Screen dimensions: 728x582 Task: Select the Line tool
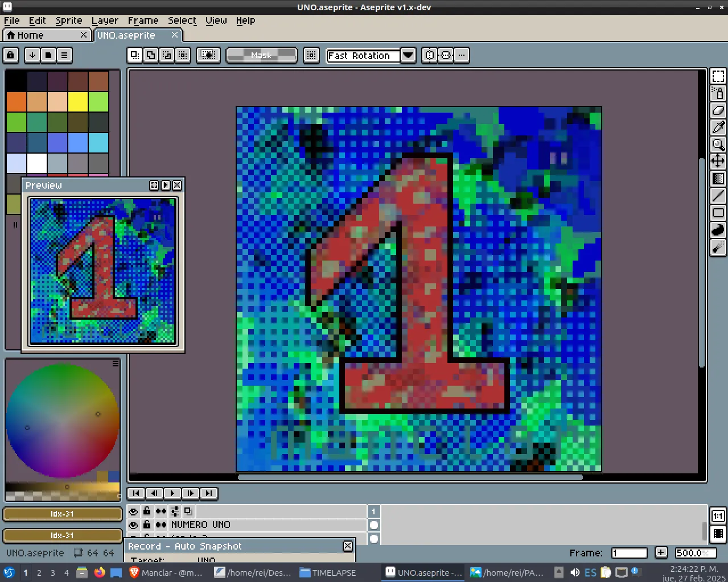pos(718,196)
